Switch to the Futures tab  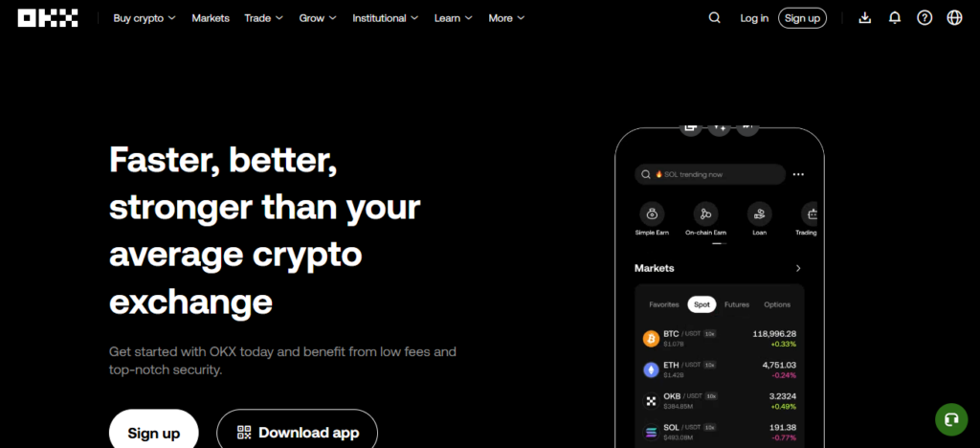coord(737,305)
